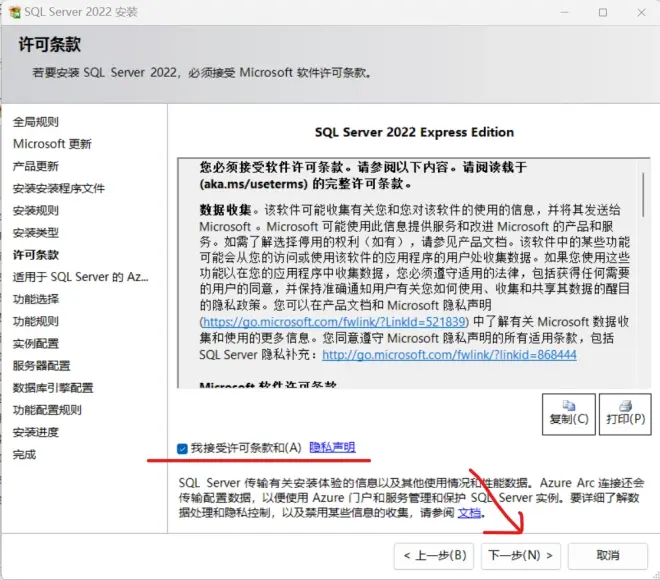Select the 产品更新 step
This screenshot has height=580, width=660.
[x=36, y=166]
